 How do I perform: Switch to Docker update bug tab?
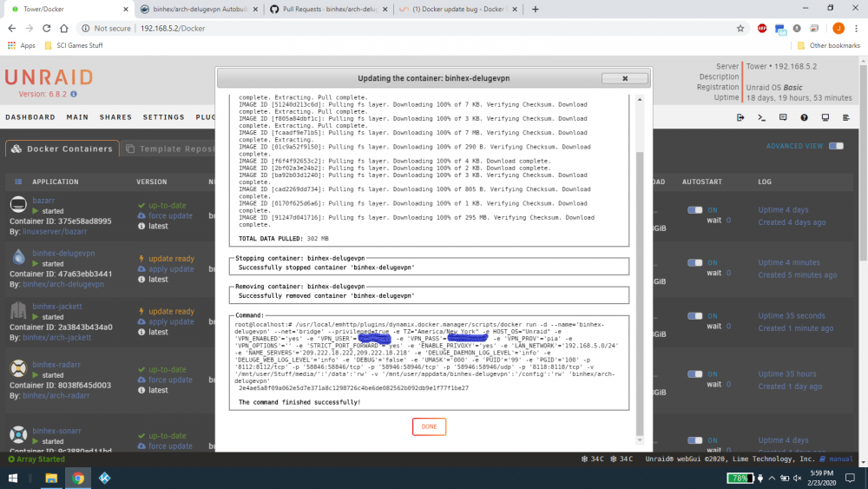(x=457, y=9)
